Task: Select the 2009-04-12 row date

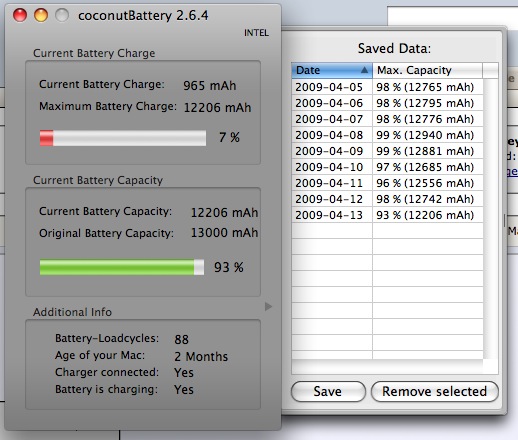Action: pyautogui.click(x=329, y=199)
